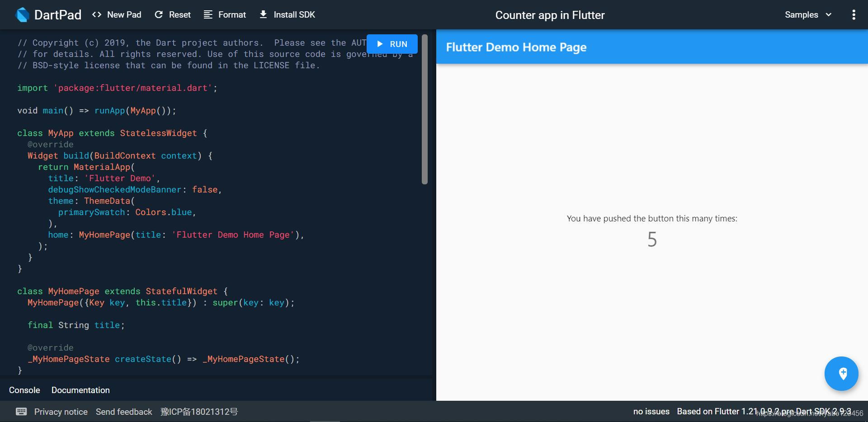
Task: Click the Reset circular arrow icon
Action: click(x=159, y=15)
